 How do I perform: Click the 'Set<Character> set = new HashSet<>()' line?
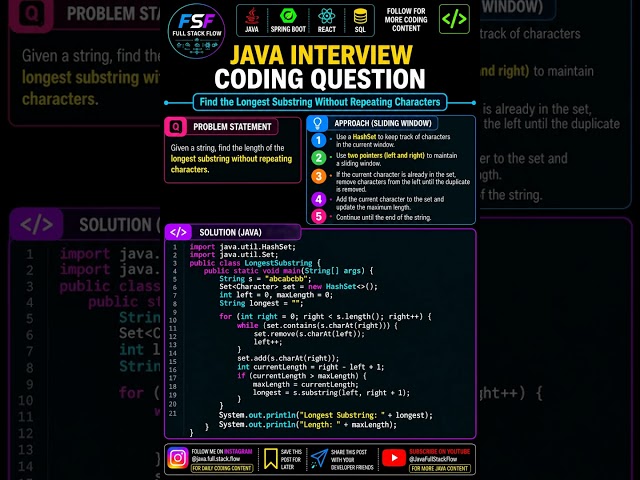point(298,287)
